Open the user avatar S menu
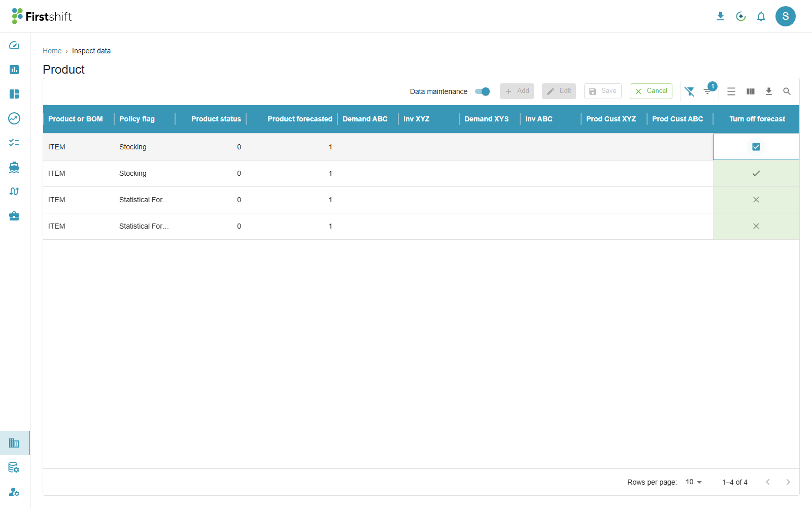Image resolution: width=812 pixels, height=508 pixels. [x=786, y=16]
